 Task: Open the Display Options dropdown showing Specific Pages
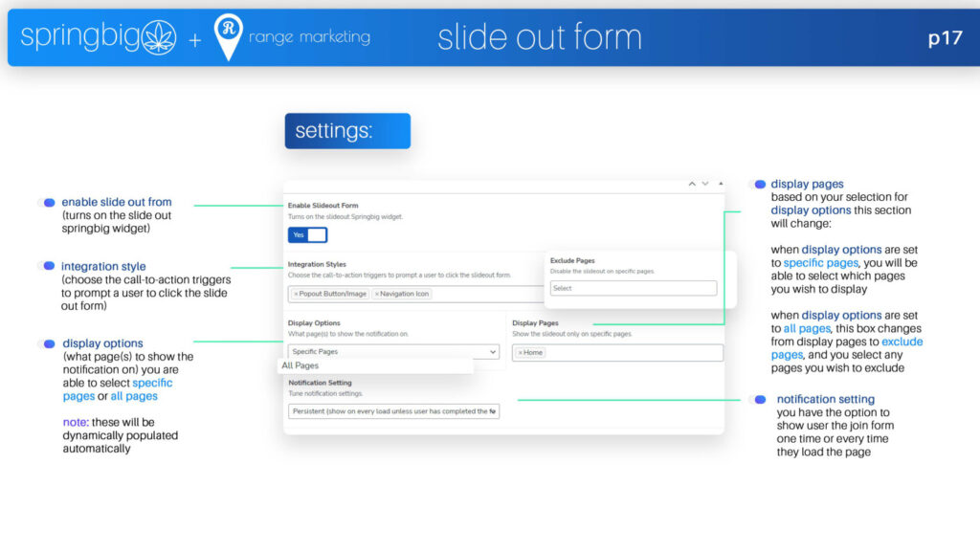393,352
